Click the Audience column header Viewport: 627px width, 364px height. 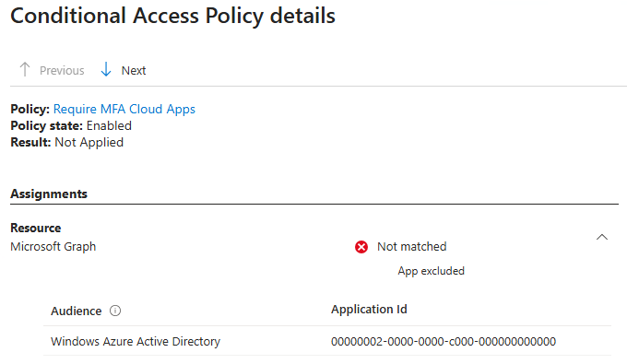click(x=76, y=311)
